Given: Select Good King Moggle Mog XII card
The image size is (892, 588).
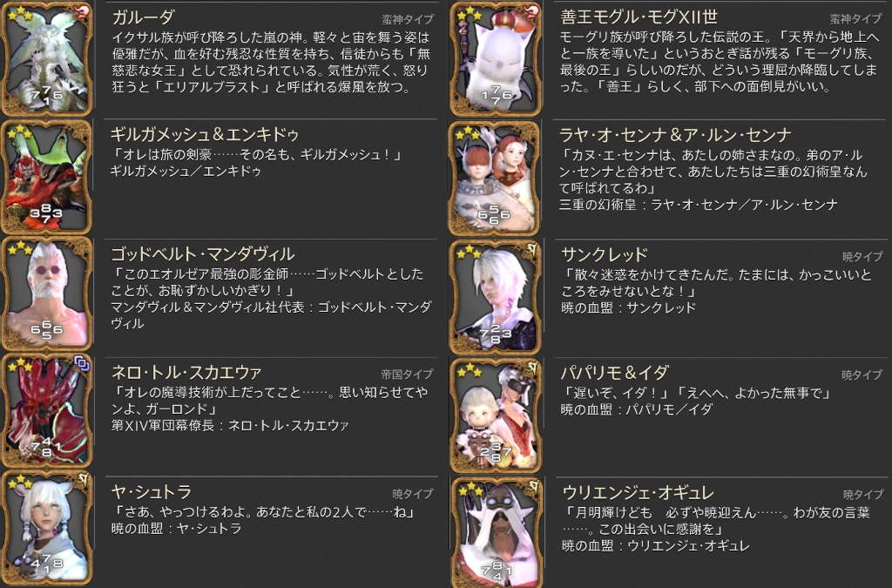Looking at the screenshot, I should pyautogui.click(x=495, y=59).
